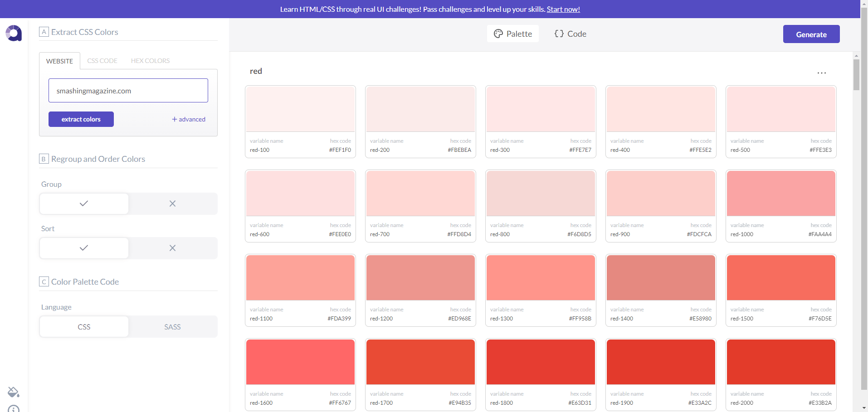Click the Group X icon

(x=172, y=204)
